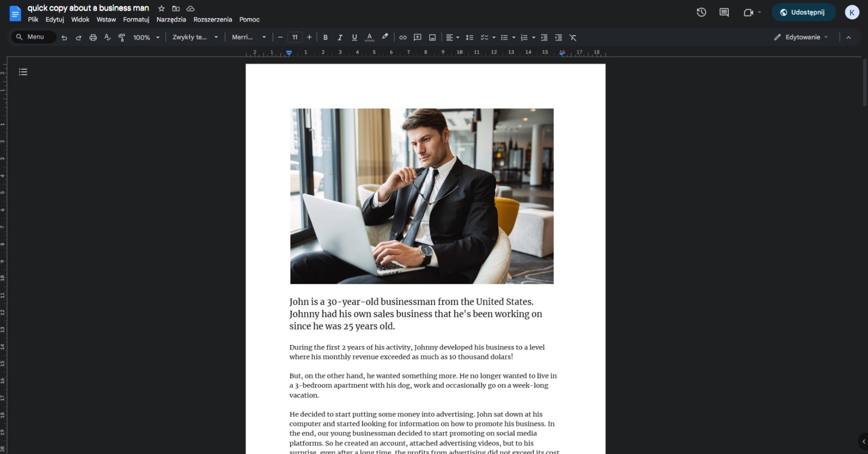Open the Plik menu
Viewport: 868px width, 454px height.
tap(33, 20)
